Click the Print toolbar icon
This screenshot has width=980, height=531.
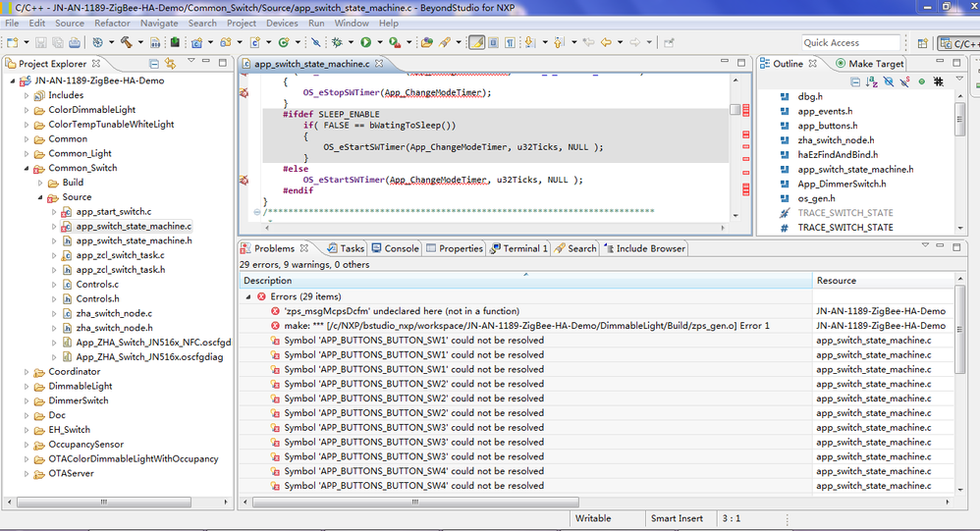point(75,42)
